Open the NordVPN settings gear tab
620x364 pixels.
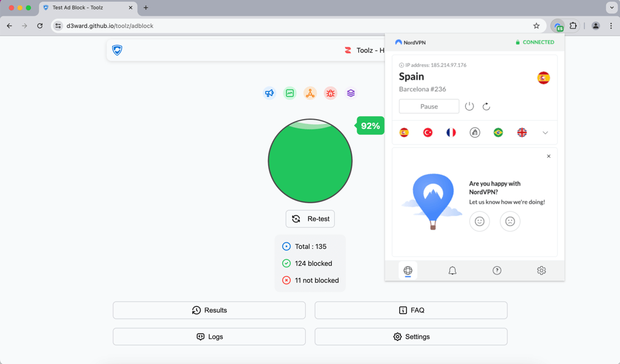[x=541, y=270]
